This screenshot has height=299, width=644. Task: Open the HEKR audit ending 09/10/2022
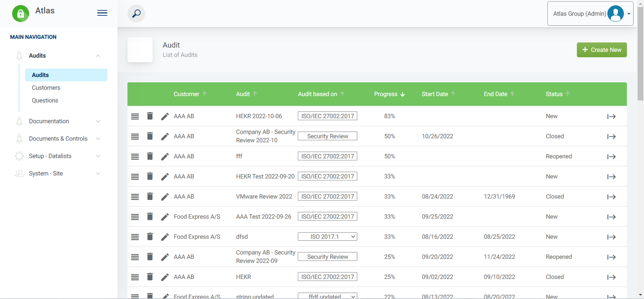[x=611, y=277]
